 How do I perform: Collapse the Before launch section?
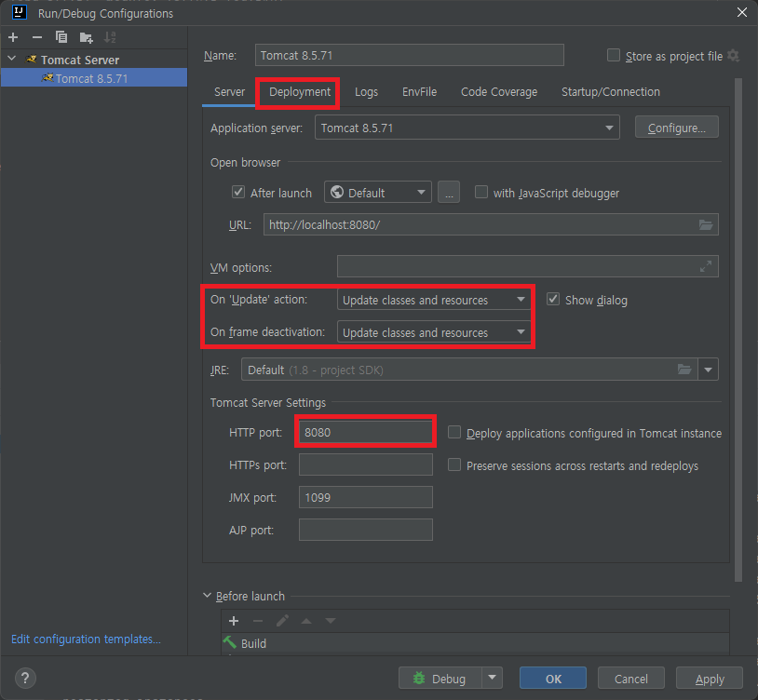point(208,596)
